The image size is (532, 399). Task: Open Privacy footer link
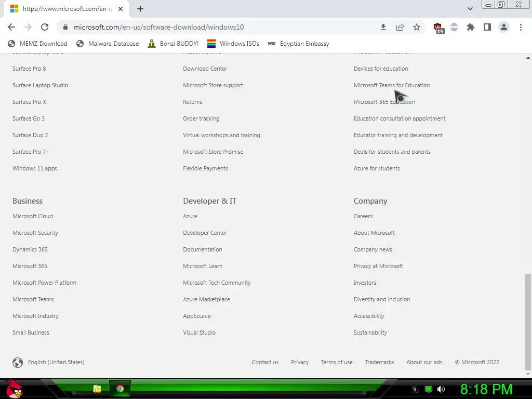[300, 362]
